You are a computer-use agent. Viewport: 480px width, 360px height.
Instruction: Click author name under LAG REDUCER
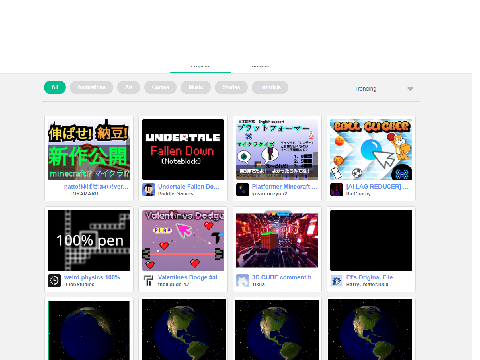point(358,194)
